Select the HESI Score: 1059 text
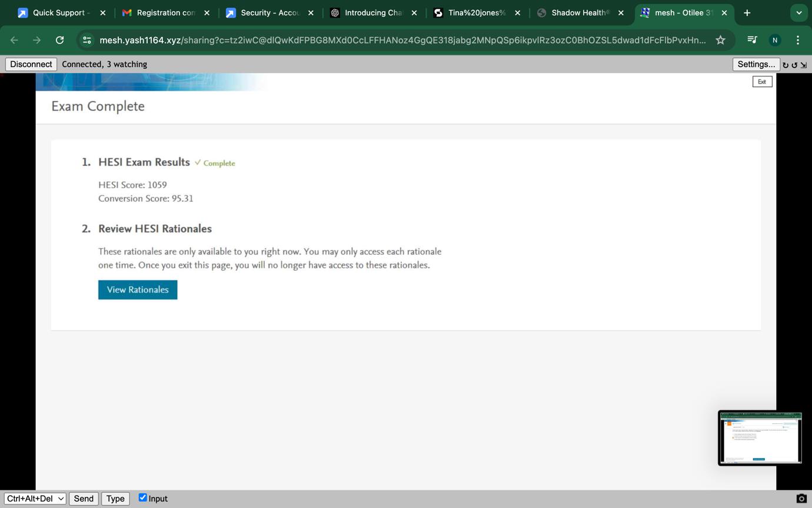 coord(132,185)
